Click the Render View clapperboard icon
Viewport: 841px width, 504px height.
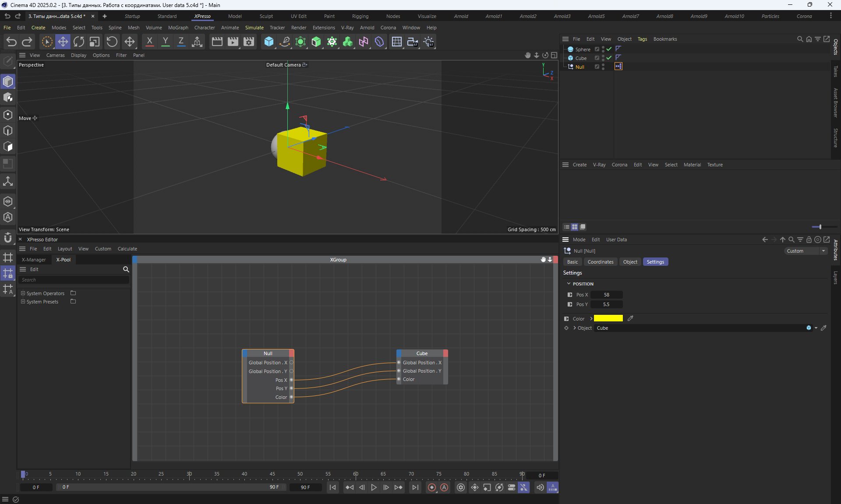click(217, 42)
